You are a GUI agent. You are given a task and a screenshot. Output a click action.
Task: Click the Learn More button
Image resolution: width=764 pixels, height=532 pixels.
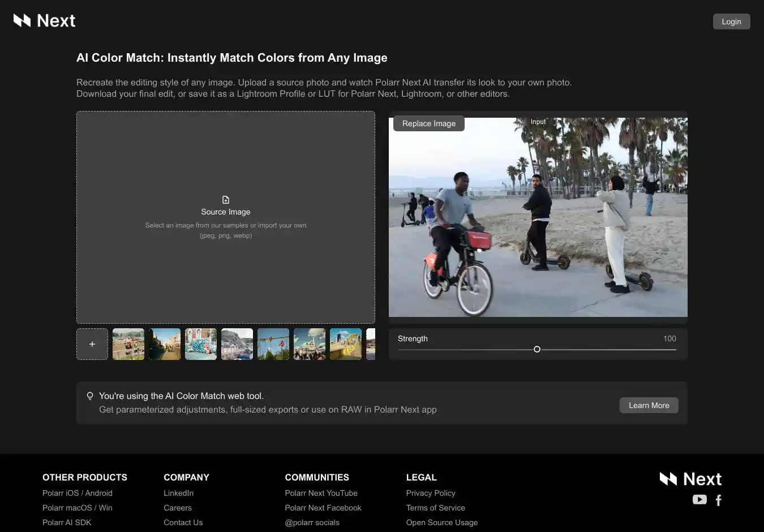[x=649, y=405]
